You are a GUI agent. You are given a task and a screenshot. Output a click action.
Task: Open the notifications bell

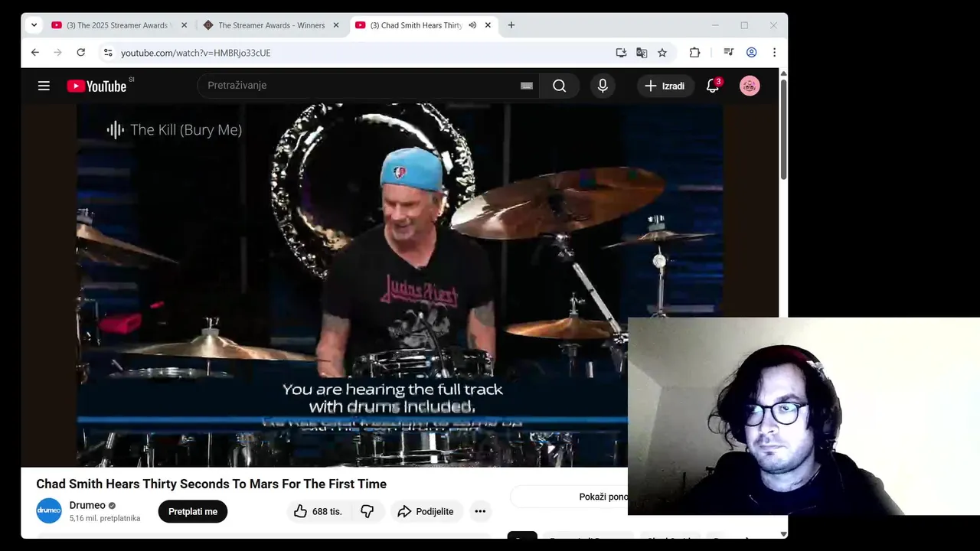coord(713,86)
